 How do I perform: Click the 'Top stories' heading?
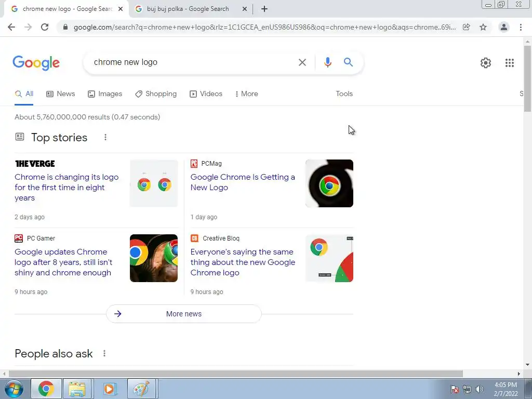[x=59, y=137]
